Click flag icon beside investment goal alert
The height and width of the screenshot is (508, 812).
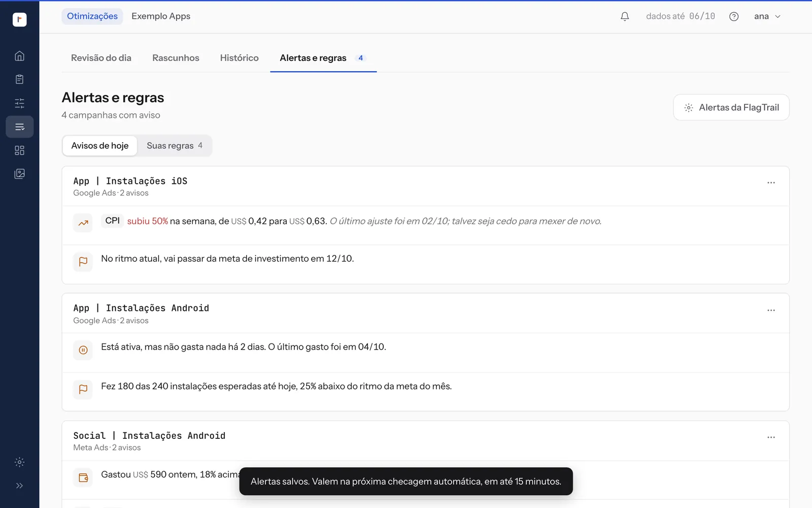click(x=83, y=262)
